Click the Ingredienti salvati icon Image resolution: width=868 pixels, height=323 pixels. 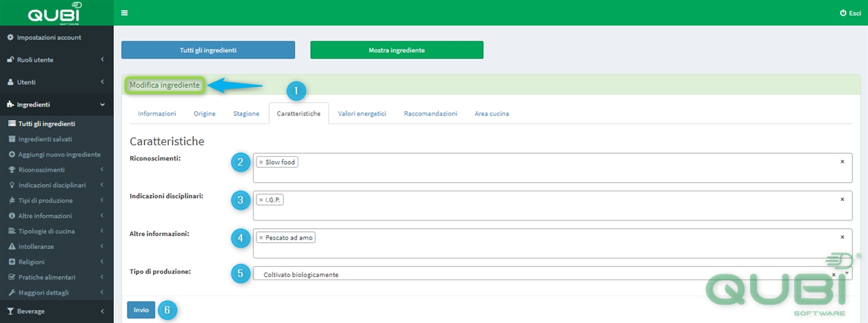click(12, 139)
